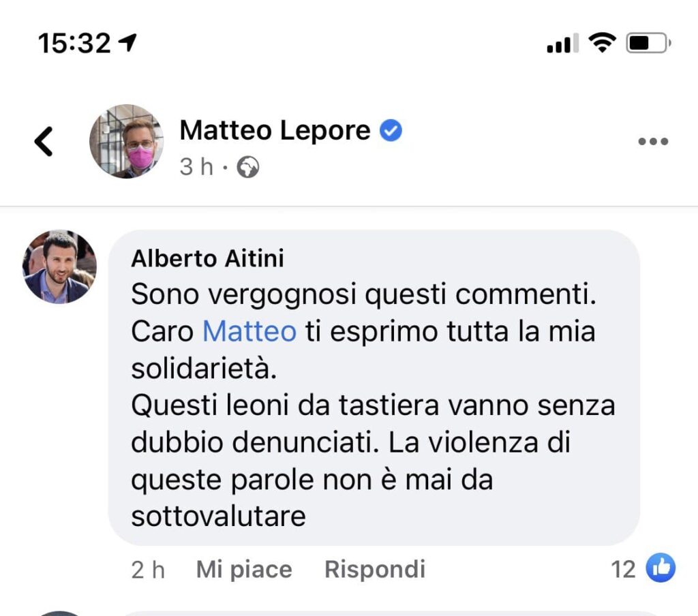View the 12 reactions count
Image resolution: width=698 pixels, height=616 pixels.
[623, 569]
